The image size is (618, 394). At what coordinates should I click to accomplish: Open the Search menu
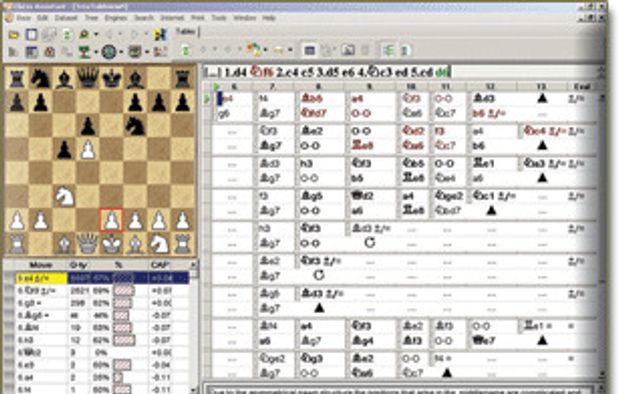point(144,18)
